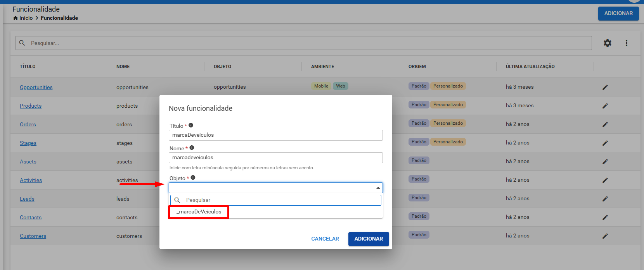Show the info tooltip icon beside Objeto

[193, 177]
